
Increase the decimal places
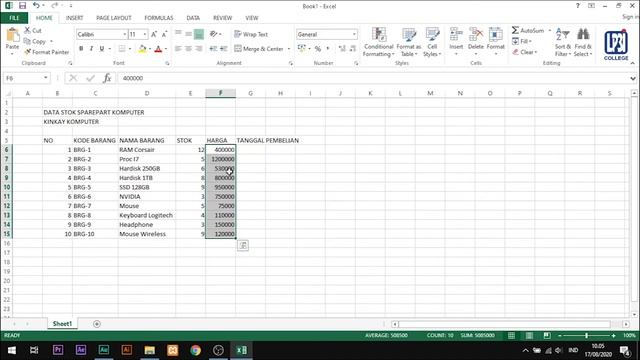[342, 49]
